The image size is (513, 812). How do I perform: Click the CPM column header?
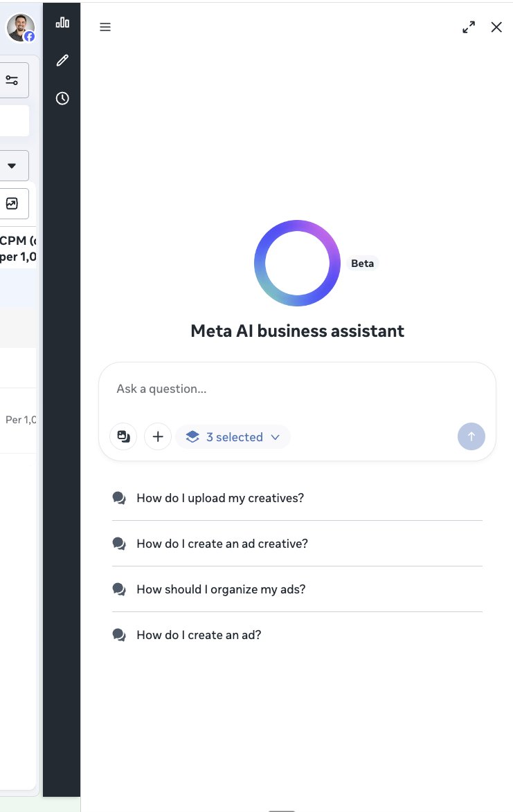[x=17, y=248]
